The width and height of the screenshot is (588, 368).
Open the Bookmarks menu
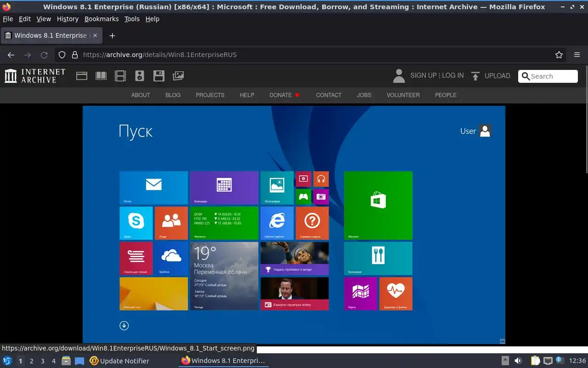[102, 19]
